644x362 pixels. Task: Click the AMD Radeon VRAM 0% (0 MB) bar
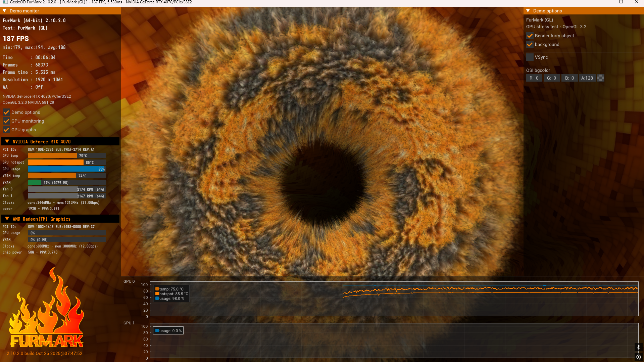tap(67, 240)
